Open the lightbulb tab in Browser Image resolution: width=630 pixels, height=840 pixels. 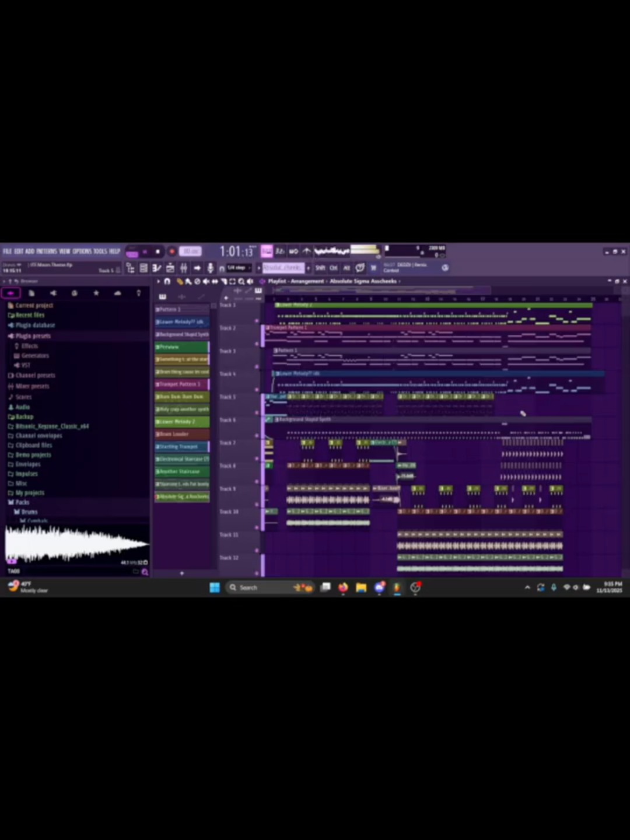coord(138,293)
